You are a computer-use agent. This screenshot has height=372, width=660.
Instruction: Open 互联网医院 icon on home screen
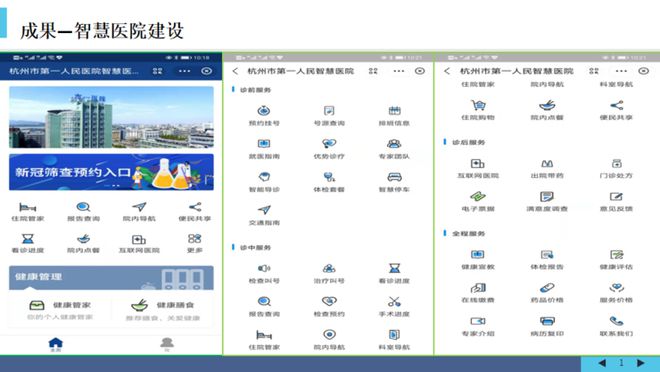coord(139,239)
